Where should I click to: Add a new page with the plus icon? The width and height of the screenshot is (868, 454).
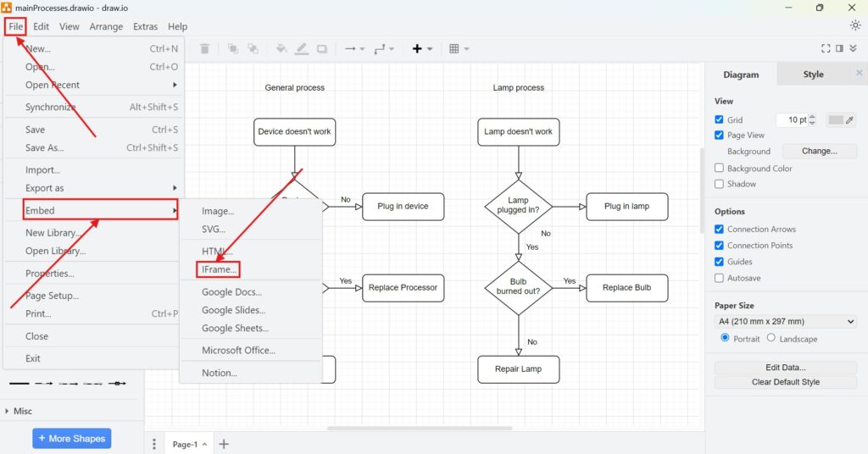224,444
